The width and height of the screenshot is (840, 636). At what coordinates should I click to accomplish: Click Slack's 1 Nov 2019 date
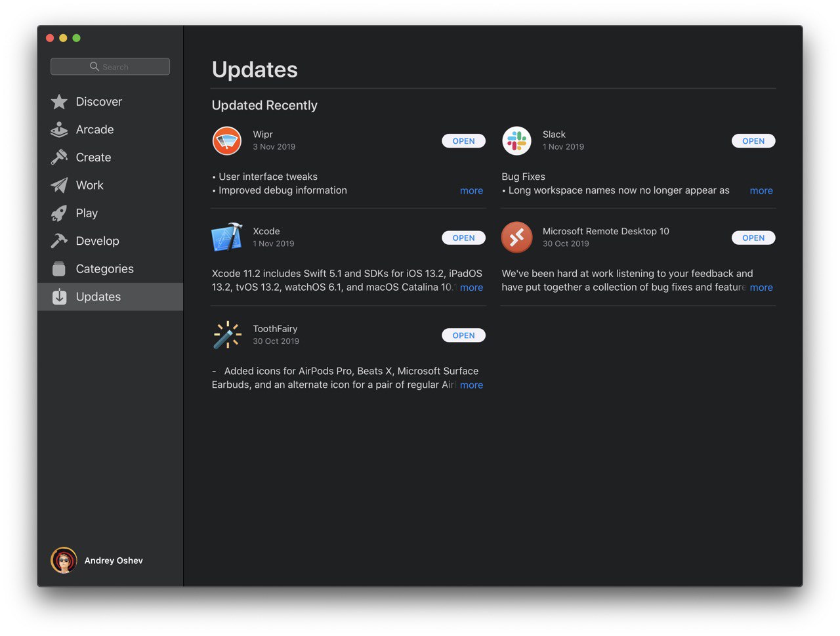(x=563, y=147)
